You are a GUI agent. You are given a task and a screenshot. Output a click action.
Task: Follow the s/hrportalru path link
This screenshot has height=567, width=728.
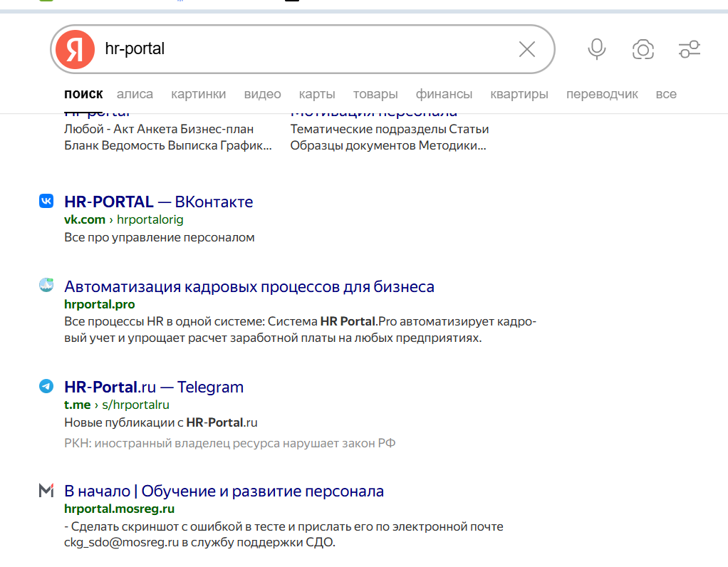tap(135, 405)
